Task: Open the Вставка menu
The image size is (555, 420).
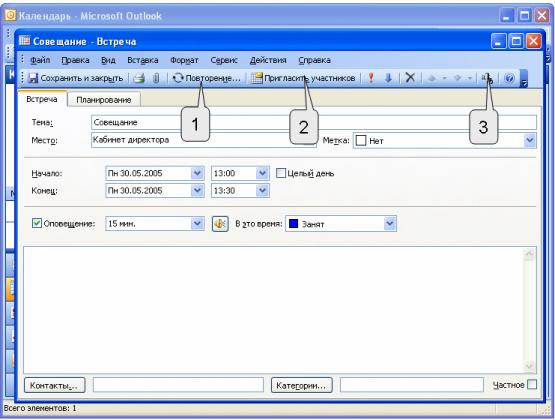Action: (x=143, y=60)
